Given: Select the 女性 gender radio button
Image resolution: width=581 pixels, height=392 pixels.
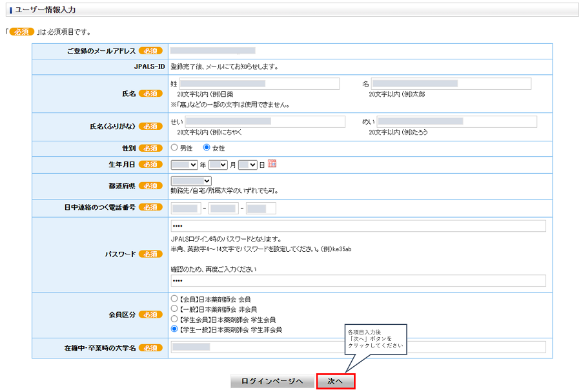Looking at the screenshot, I should [207, 148].
